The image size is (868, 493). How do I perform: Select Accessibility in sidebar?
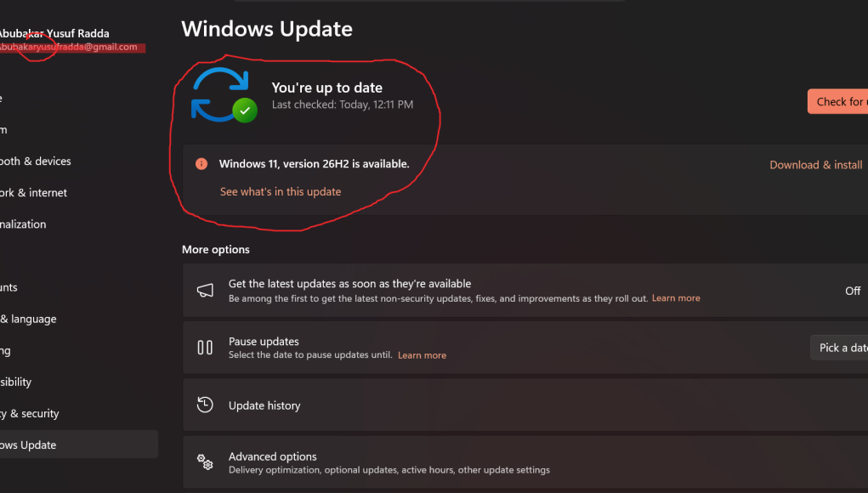click(15, 382)
